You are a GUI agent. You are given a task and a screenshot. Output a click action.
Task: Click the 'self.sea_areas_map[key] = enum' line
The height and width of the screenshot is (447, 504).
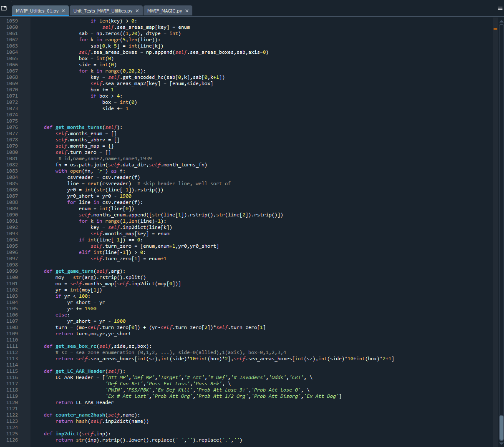tap(146, 27)
